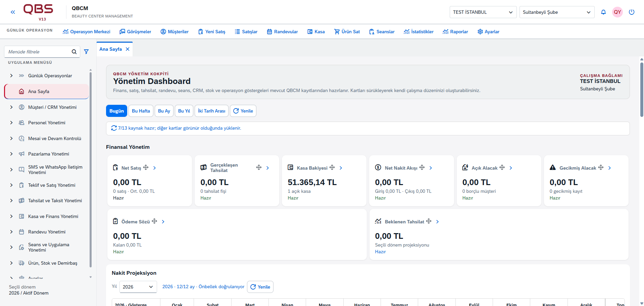The image size is (644, 306).
Task: Open Ödeme Sözü details arrow
Action: 163,222
